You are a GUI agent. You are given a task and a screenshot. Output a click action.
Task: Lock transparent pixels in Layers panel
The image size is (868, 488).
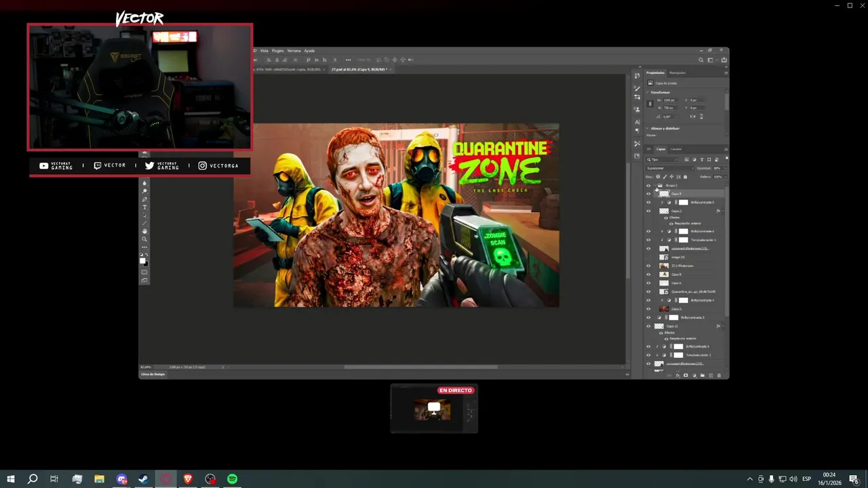[658, 177]
